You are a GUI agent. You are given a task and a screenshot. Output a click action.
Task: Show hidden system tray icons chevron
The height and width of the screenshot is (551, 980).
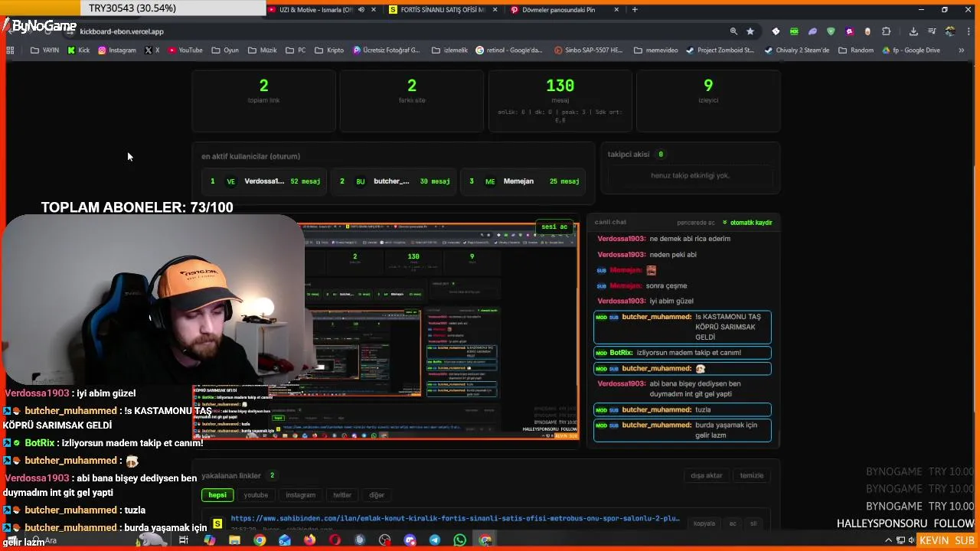pyautogui.click(x=889, y=541)
